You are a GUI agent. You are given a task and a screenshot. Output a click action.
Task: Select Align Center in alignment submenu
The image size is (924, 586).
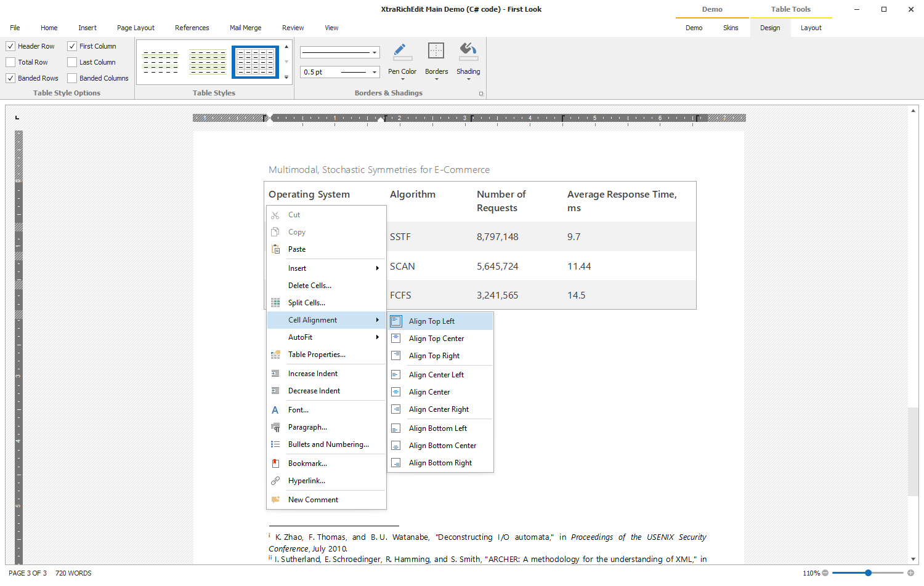(x=429, y=392)
